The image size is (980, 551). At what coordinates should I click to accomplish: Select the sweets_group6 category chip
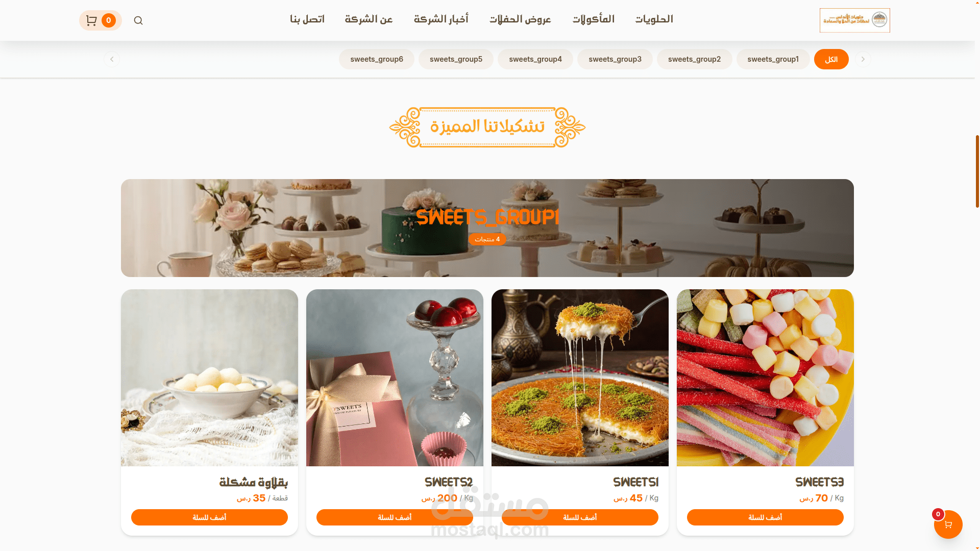pyautogui.click(x=377, y=59)
